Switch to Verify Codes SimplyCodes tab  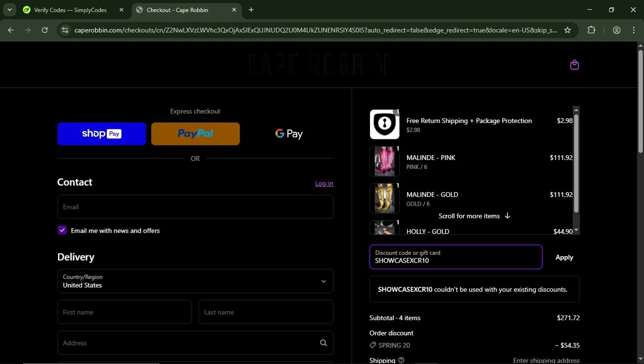(70, 10)
